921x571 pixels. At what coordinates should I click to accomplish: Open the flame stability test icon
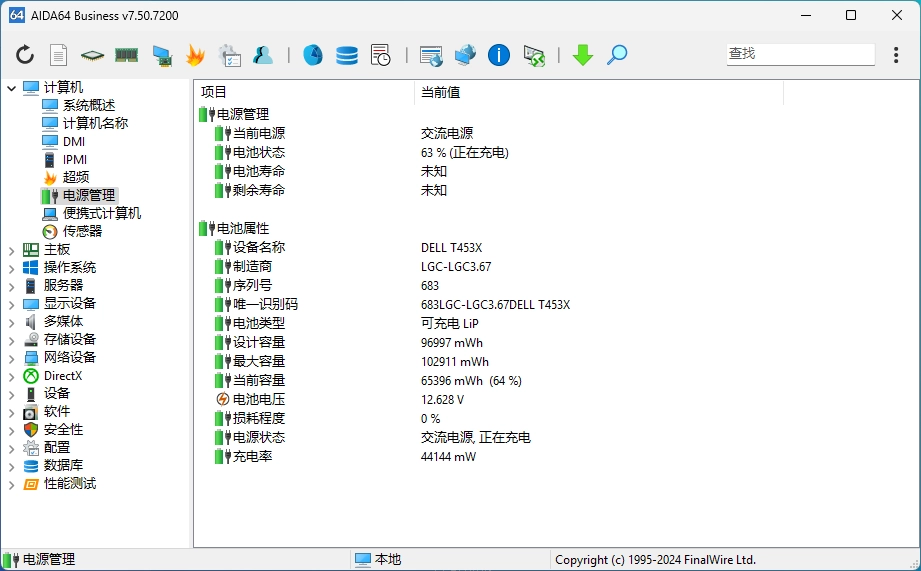195,55
